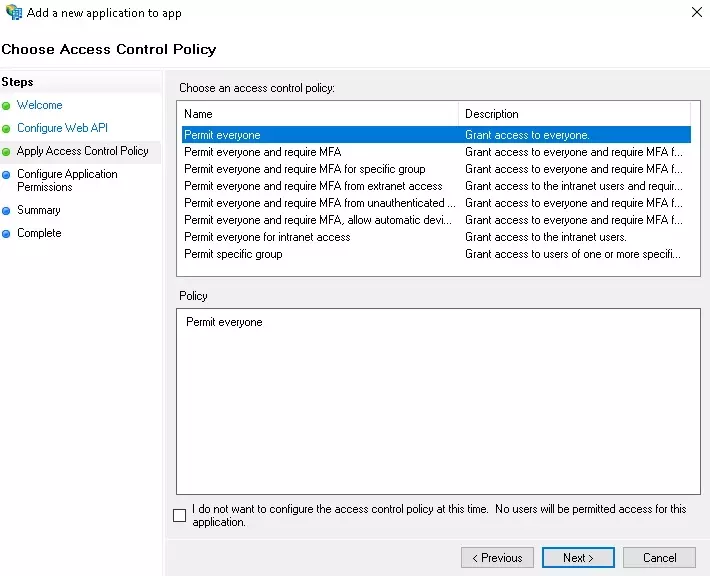Check the do-not-configure access control policy checkbox
The height and width of the screenshot is (576, 710).
click(179, 515)
